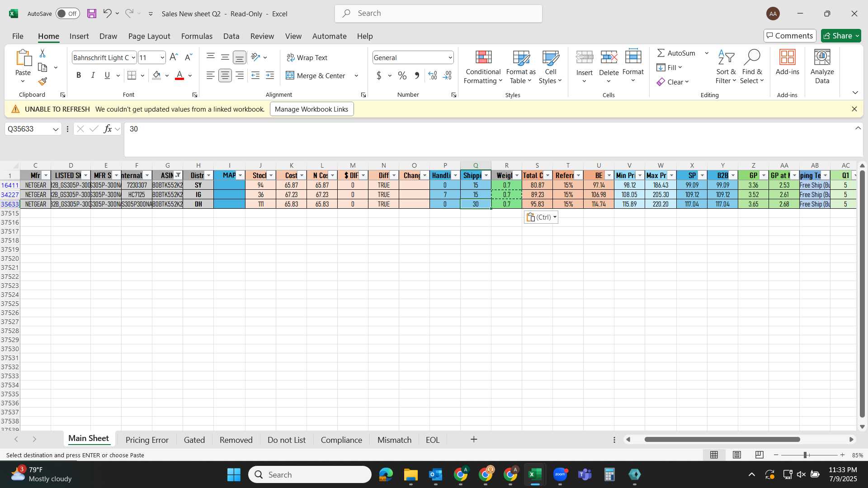Viewport: 868px width, 488px height.
Task: Decrease font size with smaller A icon
Action: tap(189, 57)
